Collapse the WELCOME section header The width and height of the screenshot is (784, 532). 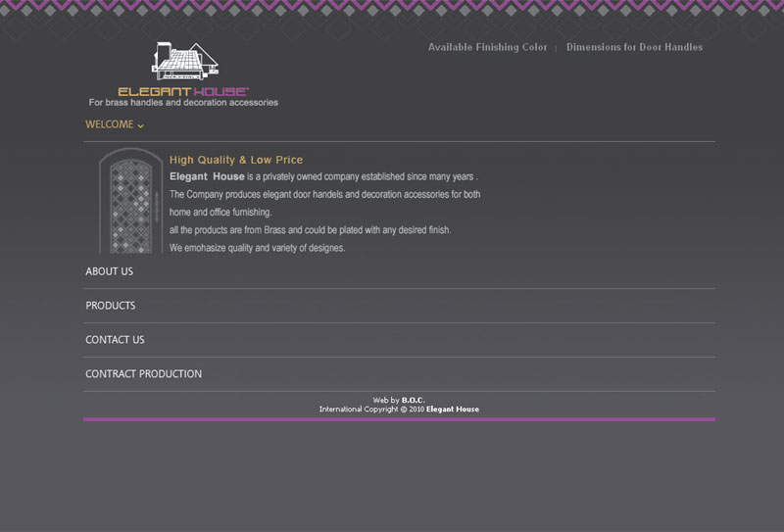click(109, 125)
